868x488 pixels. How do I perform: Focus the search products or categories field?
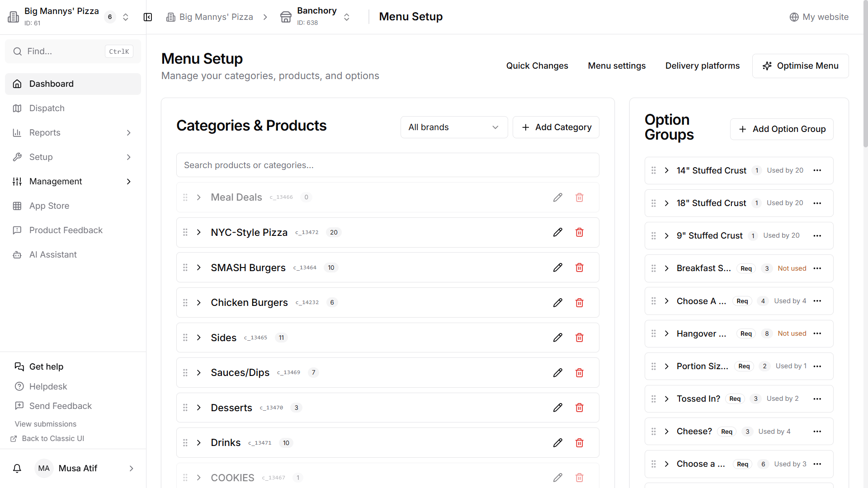coord(388,165)
